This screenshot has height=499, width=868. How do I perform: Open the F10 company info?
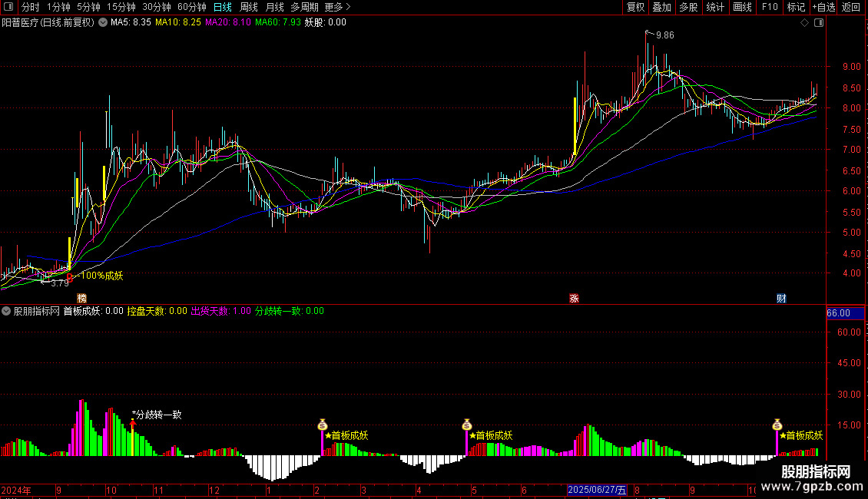[770, 7]
